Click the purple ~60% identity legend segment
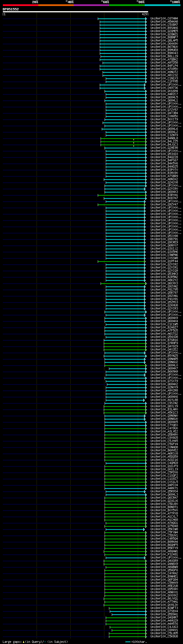This screenshot has height=644, width=183. pos(91,5)
